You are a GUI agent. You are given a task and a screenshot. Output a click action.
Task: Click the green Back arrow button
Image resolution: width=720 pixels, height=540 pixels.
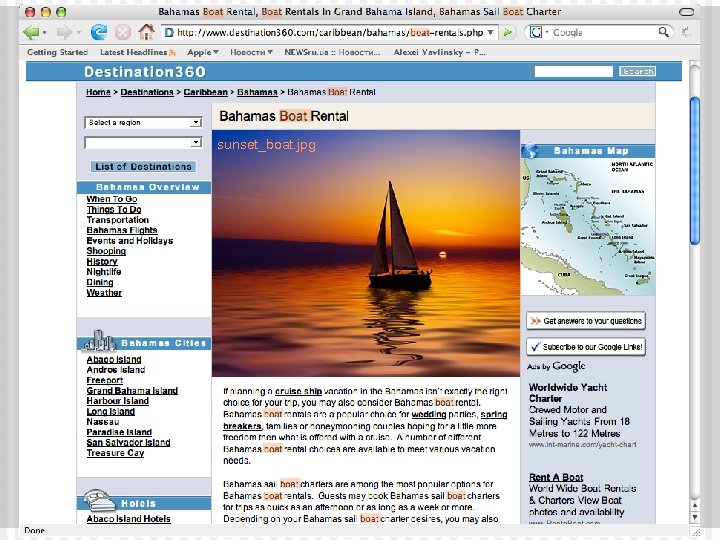(x=31, y=33)
